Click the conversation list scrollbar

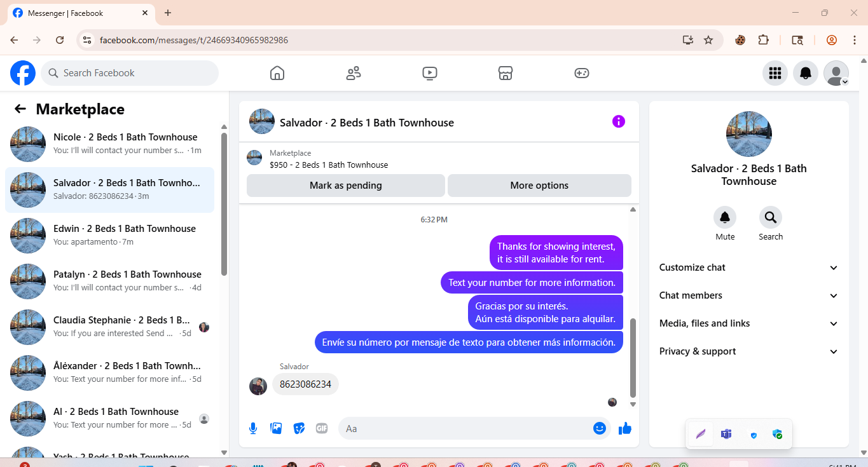click(224, 205)
